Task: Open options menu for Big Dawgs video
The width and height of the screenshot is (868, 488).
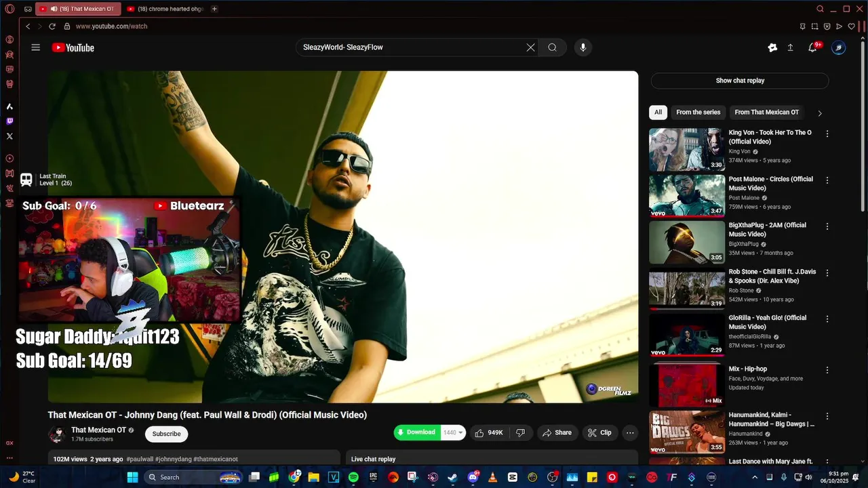Action: 827,416
